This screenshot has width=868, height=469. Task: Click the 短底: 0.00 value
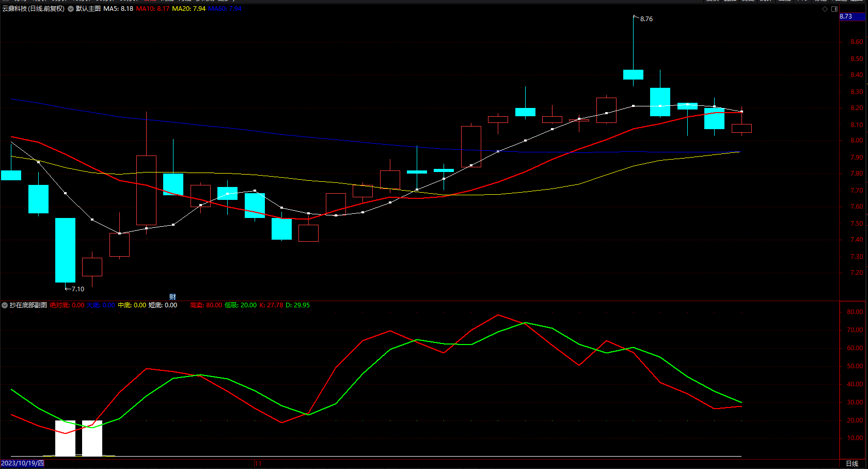(x=163, y=305)
